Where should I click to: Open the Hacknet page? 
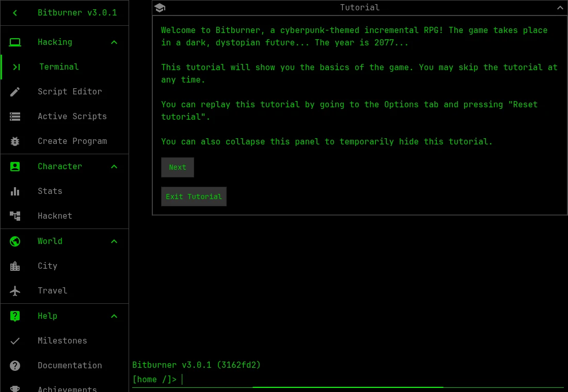pyautogui.click(x=65, y=216)
